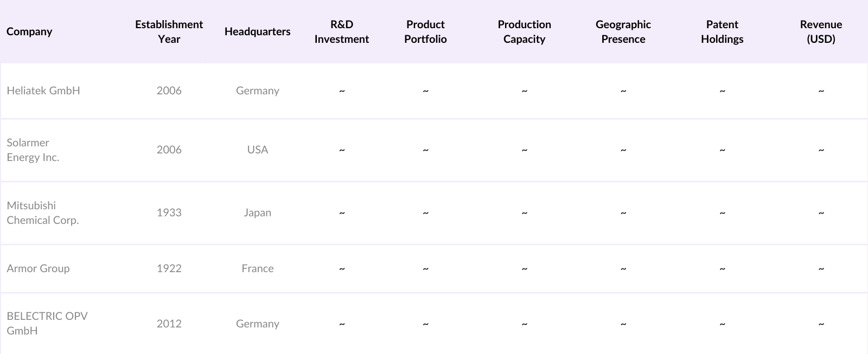The image size is (868, 354).
Task: Click the Product Portfolio column header
Action: 425,31
